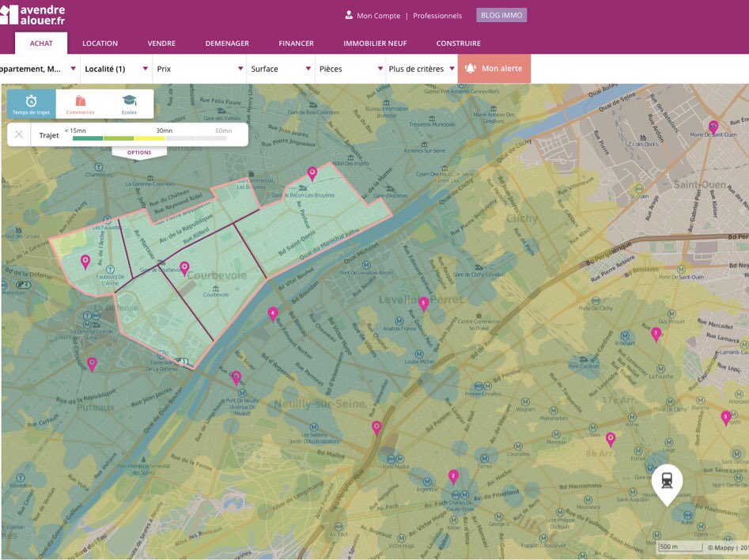Open the IMMOBILIER NEUF tab
The width and height of the screenshot is (749, 560).
(x=375, y=43)
